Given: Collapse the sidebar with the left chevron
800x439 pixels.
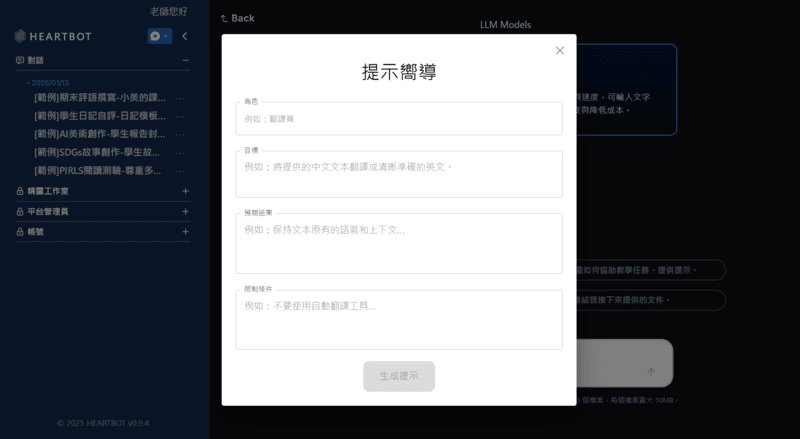Looking at the screenshot, I should click(x=185, y=36).
